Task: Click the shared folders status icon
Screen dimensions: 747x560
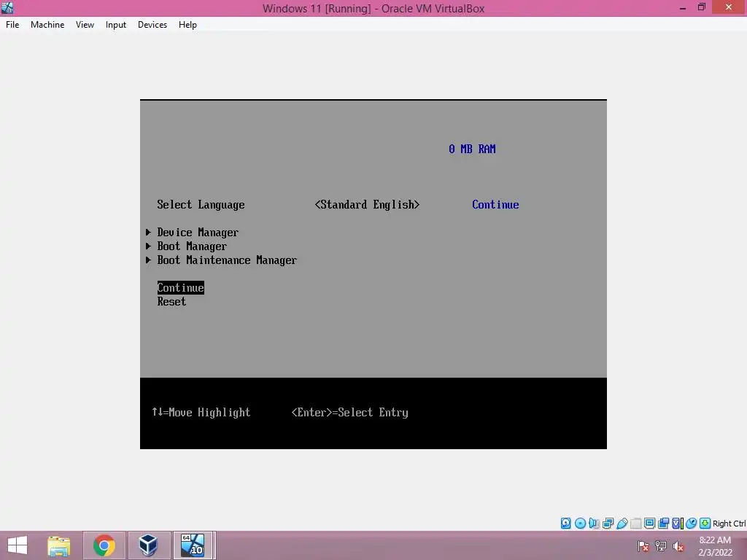Action: [635, 524]
